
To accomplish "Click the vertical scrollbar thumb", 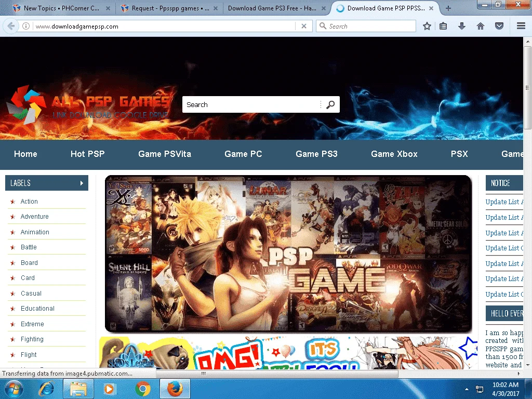I will [527, 87].
